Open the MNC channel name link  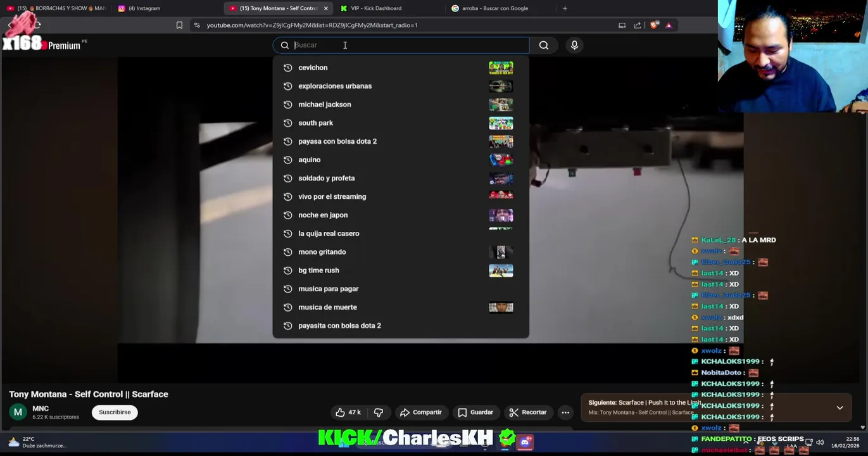coord(41,408)
